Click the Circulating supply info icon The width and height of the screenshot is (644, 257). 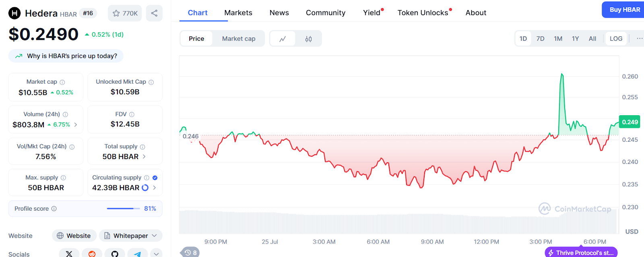pyautogui.click(x=147, y=178)
